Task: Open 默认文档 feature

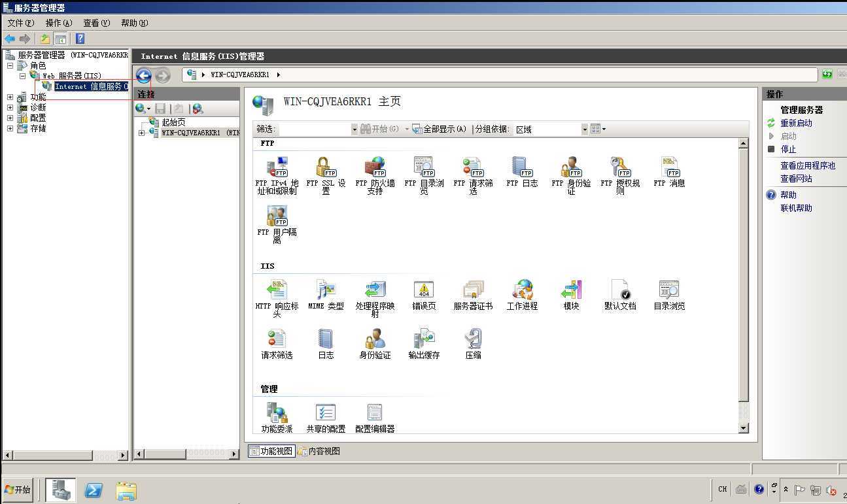Action: [620, 294]
